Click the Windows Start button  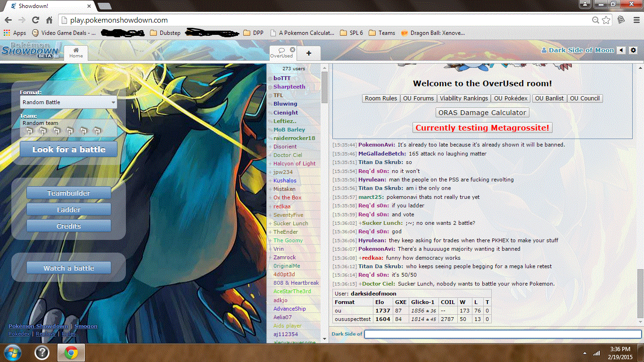pyautogui.click(x=13, y=352)
